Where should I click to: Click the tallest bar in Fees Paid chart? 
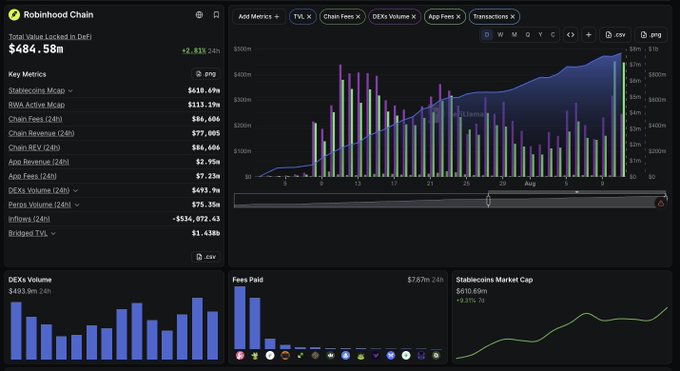[x=240, y=318]
